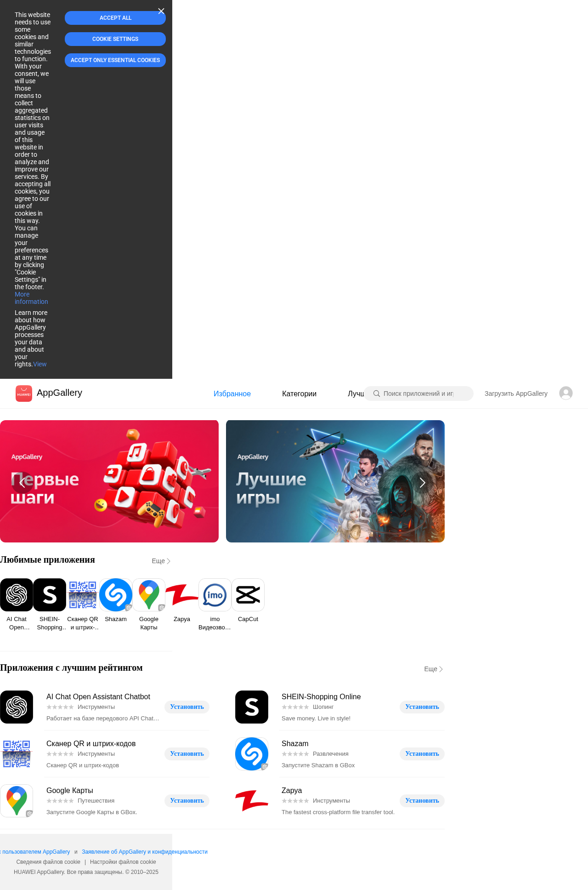The image size is (588, 890).
Task: Install AI Chat Open Assistant Chatbot
Action: click(x=187, y=707)
